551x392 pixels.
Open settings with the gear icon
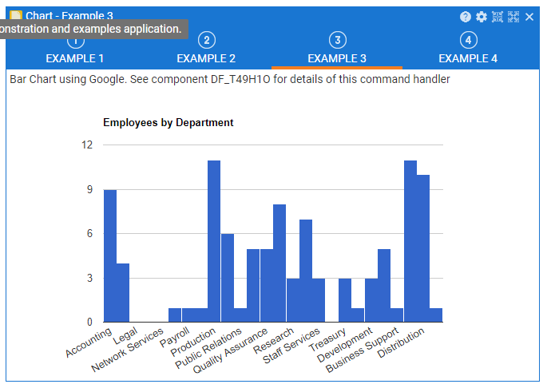482,17
